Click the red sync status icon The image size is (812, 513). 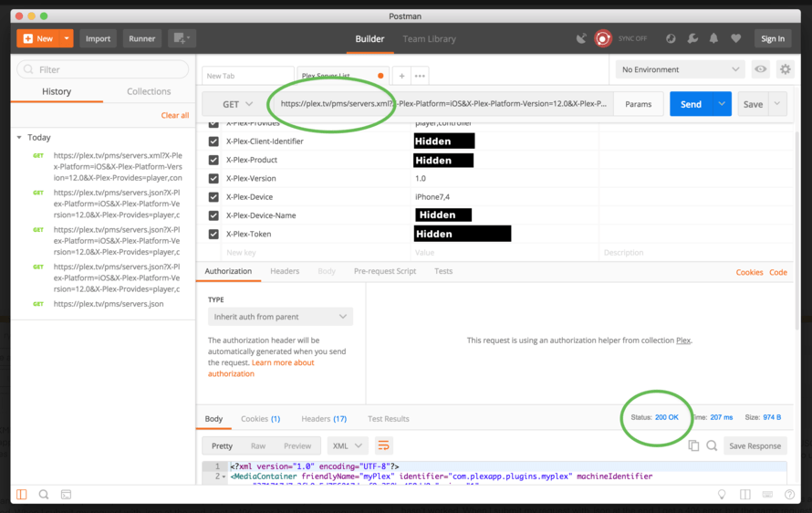603,38
